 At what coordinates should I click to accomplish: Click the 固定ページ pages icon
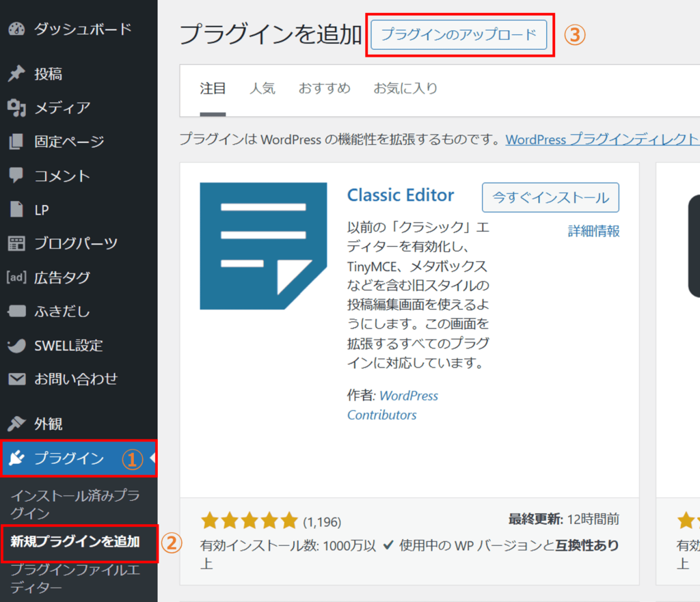click(16, 142)
